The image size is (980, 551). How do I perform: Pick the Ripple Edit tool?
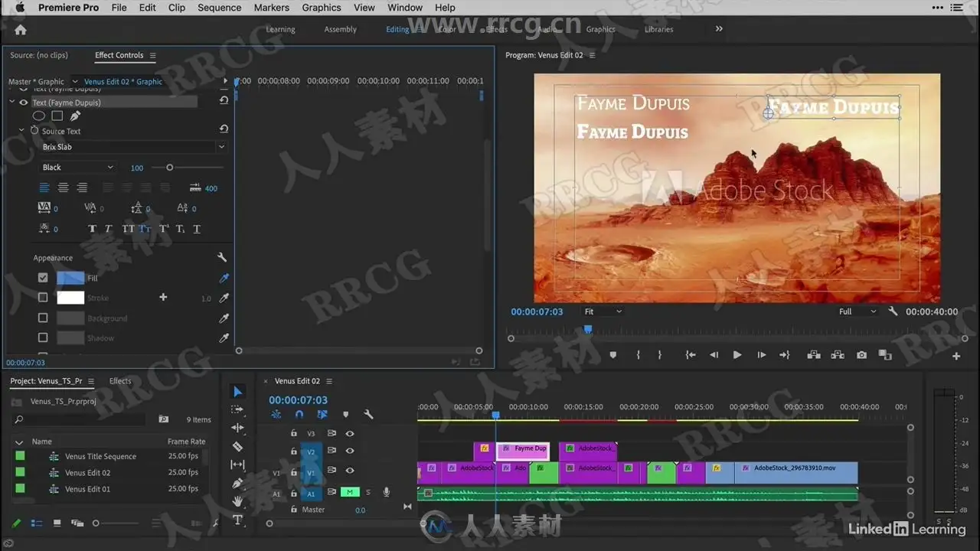(237, 428)
